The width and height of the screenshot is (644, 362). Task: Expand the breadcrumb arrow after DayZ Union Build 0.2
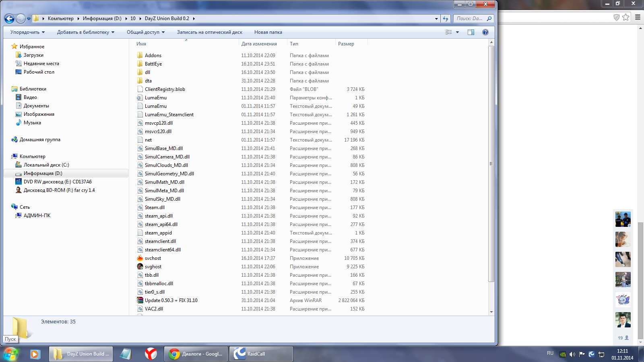pyautogui.click(x=194, y=19)
